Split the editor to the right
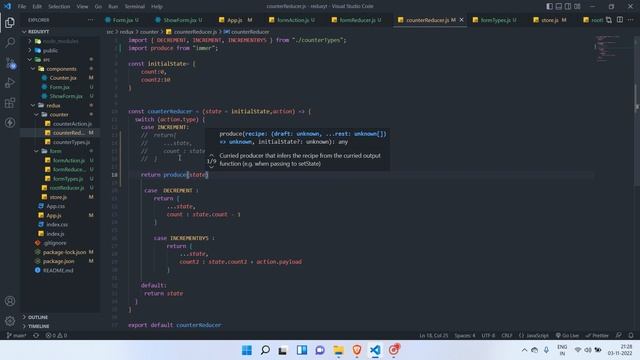This screenshot has width=640, height=360. point(620,20)
